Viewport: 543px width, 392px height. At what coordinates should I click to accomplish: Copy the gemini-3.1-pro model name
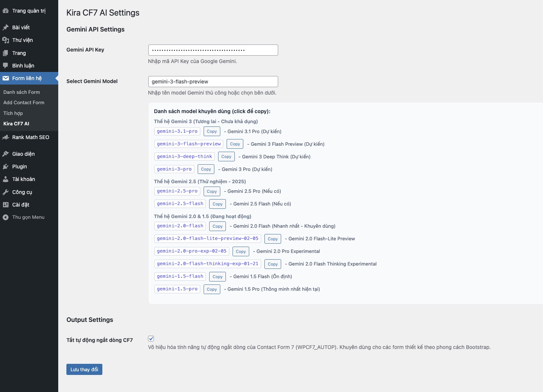pos(212,131)
